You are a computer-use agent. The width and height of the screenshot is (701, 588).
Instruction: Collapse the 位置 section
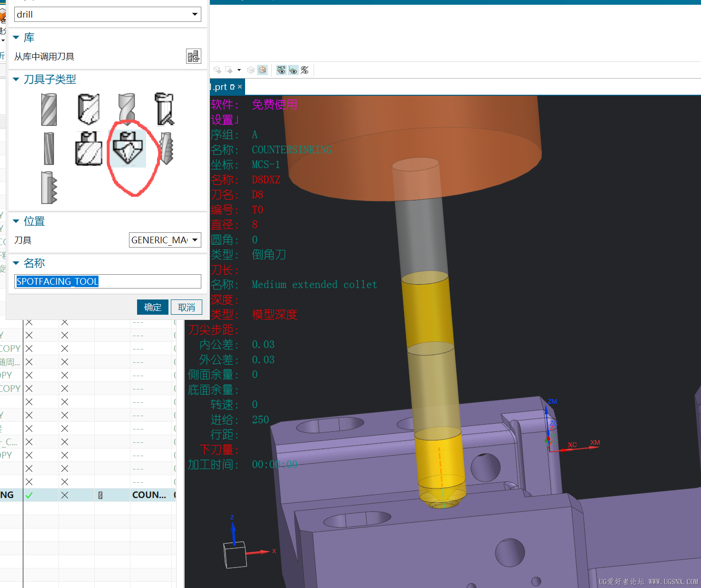tap(16, 221)
